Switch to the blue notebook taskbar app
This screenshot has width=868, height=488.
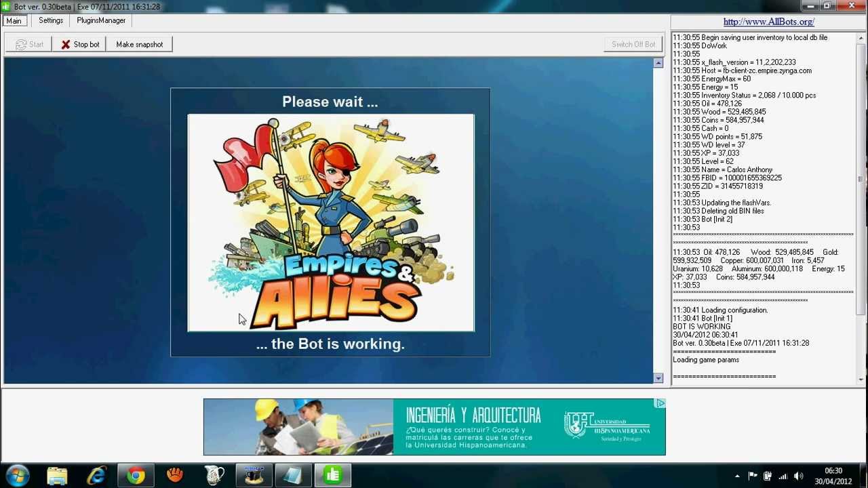pyautogui.click(x=293, y=475)
